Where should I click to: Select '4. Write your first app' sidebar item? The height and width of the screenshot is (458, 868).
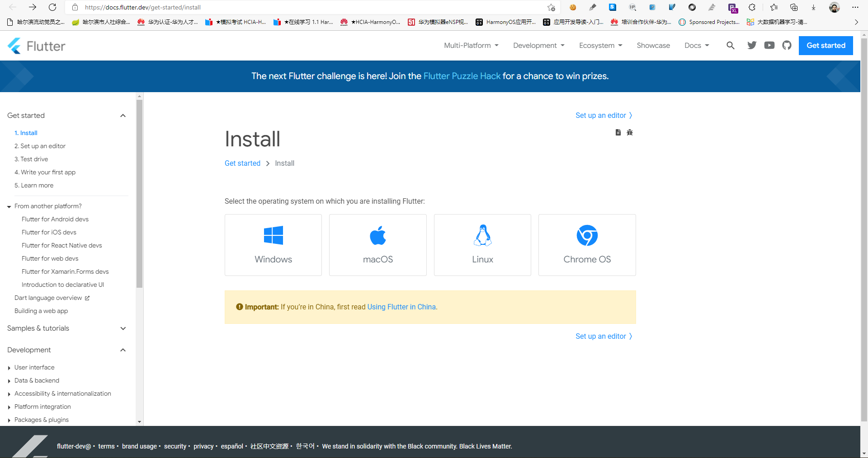(x=45, y=172)
